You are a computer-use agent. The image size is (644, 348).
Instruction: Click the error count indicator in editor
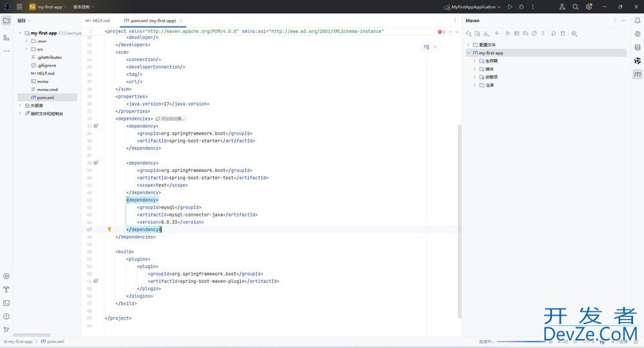(442, 32)
